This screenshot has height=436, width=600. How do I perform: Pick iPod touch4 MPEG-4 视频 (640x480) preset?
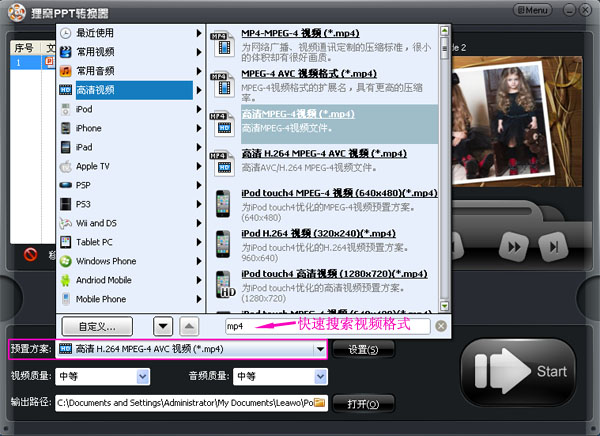coord(339,193)
